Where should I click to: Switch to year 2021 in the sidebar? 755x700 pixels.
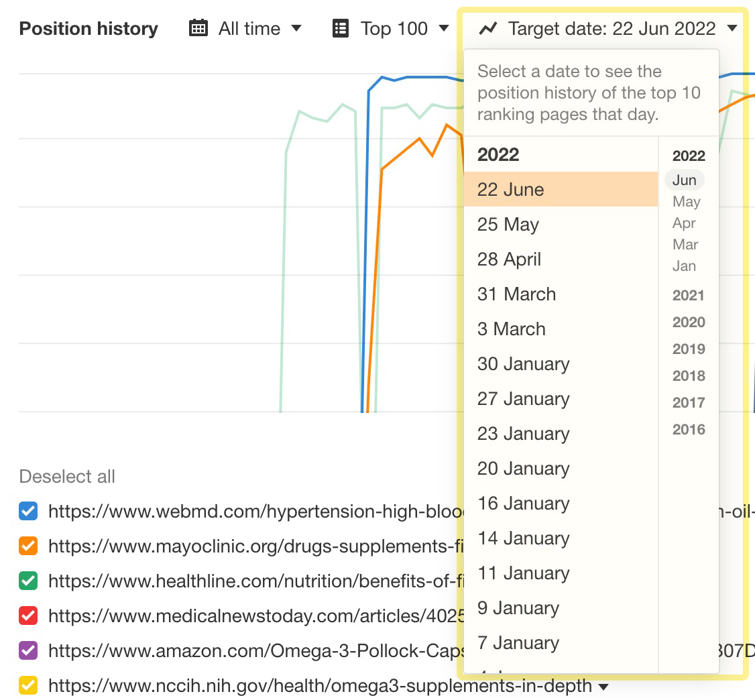click(x=688, y=295)
